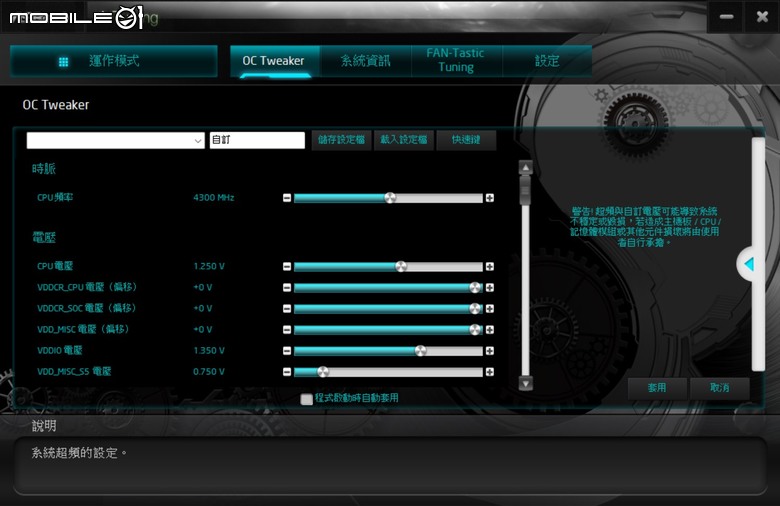Click the 時脈 section heading

point(44,169)
